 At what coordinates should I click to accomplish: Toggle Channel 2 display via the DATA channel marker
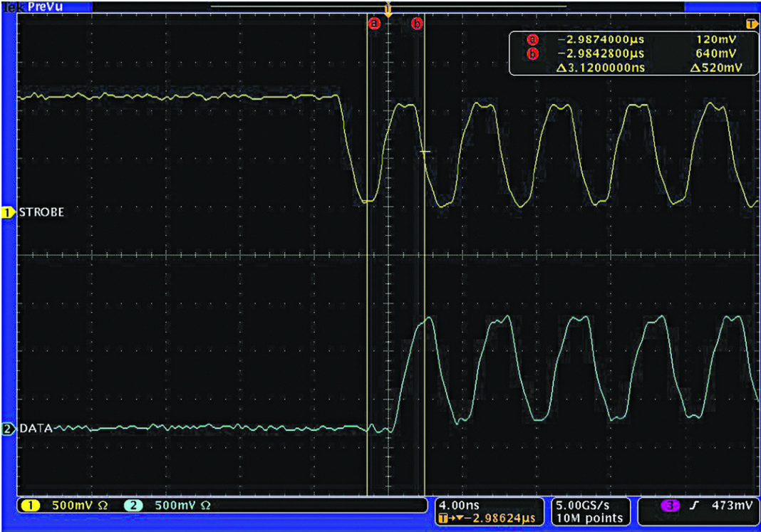coord(7,429)
